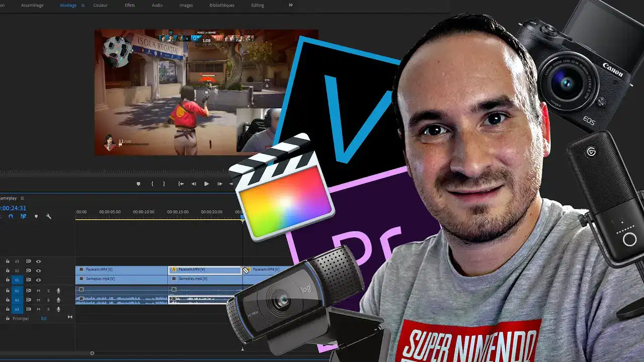Step back one frame

pyautogui.click(x=194, y=184)
